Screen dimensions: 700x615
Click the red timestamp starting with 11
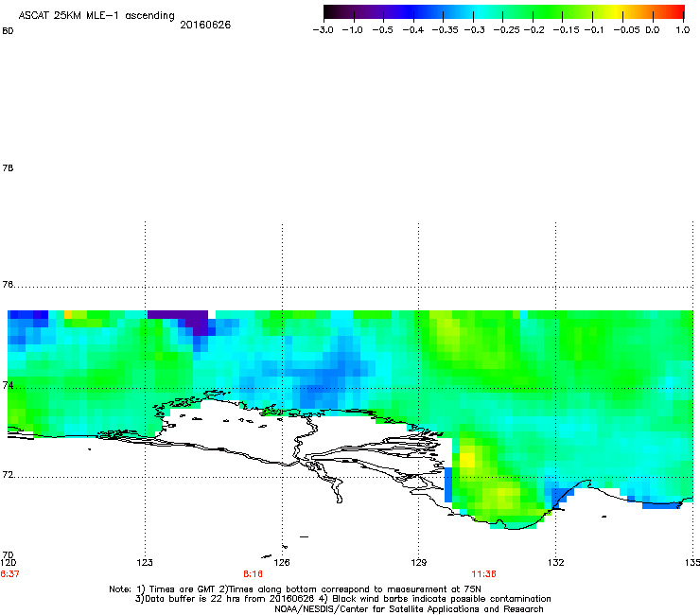coord(483,574)
